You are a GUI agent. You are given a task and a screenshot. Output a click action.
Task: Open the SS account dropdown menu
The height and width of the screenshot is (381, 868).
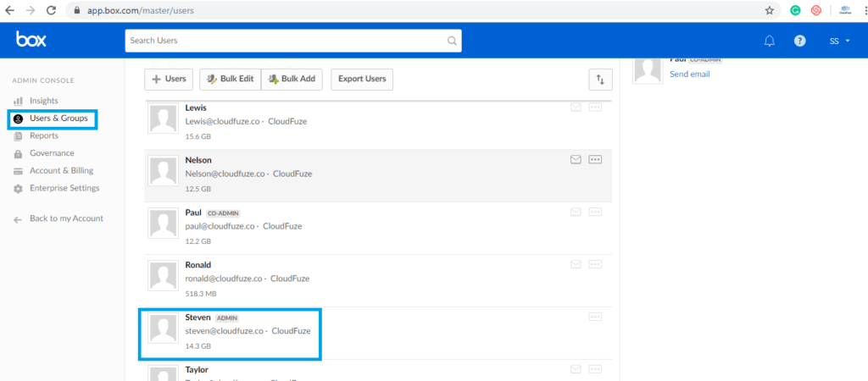pos(839,41)
